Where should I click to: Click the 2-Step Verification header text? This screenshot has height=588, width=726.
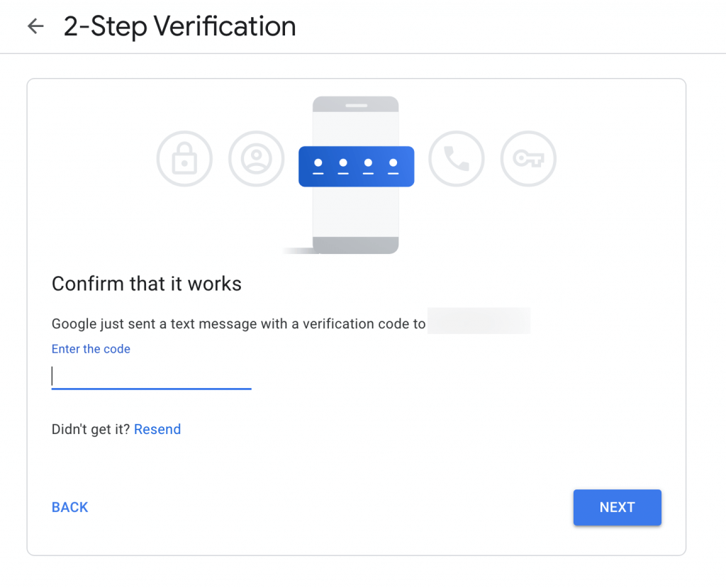(x=181, y=26)
